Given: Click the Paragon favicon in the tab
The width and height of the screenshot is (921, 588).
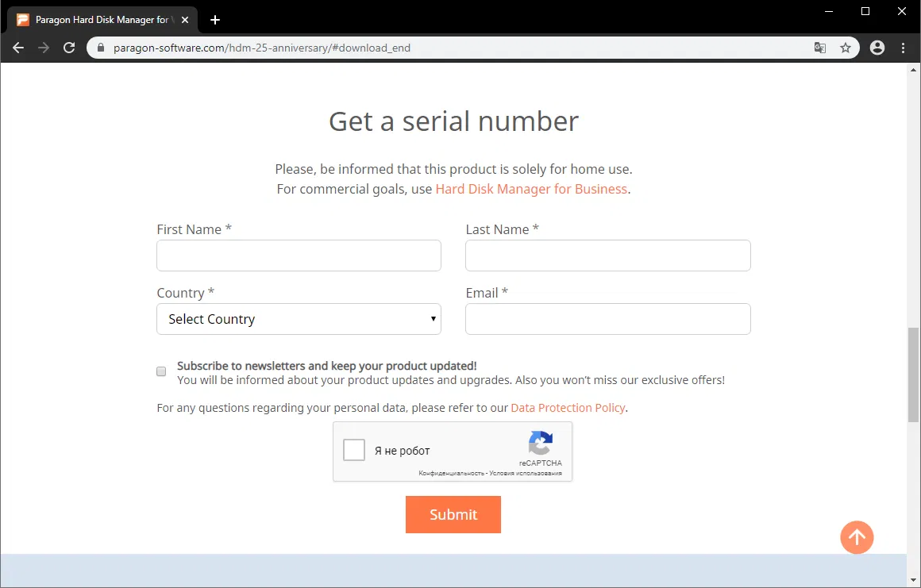Looking at the screenshot, I should [x=23, y=20].
